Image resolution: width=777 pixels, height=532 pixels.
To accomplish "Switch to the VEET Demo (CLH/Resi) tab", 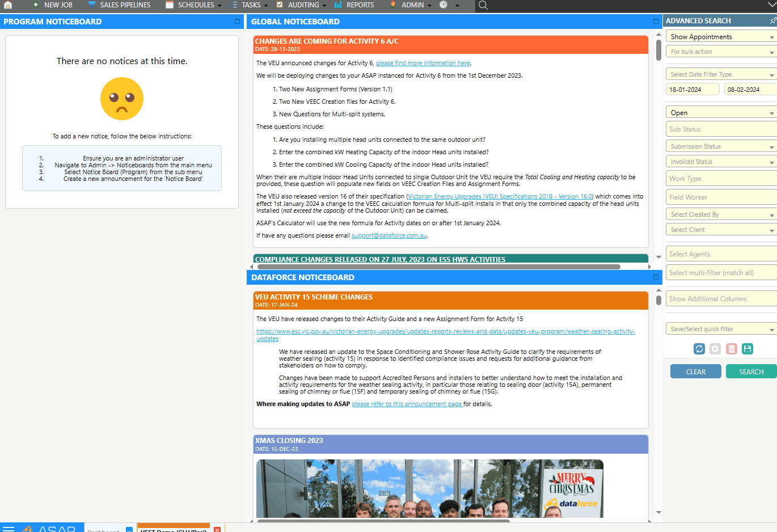I will [173, 528].
